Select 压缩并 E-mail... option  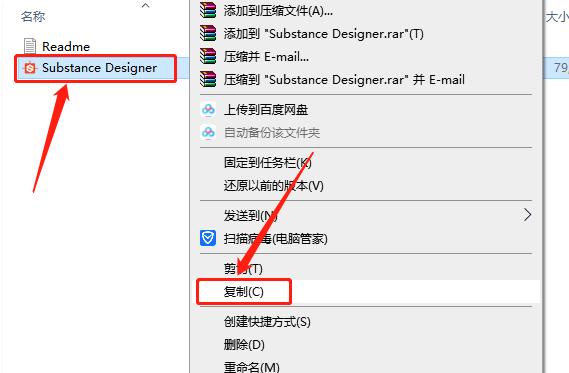366,56
